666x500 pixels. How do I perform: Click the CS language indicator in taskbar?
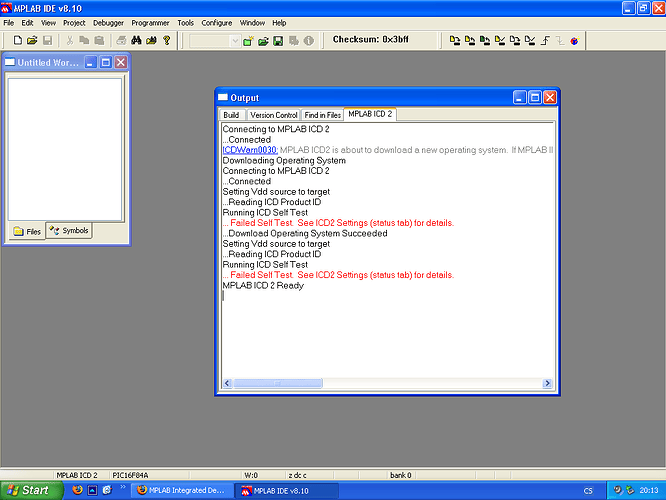tap(588, 491)
